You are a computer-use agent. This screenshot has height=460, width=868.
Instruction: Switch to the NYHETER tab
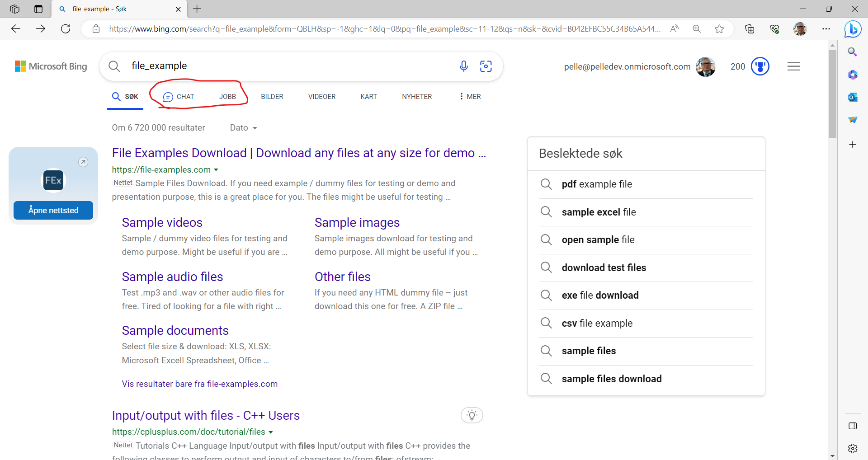417,97
